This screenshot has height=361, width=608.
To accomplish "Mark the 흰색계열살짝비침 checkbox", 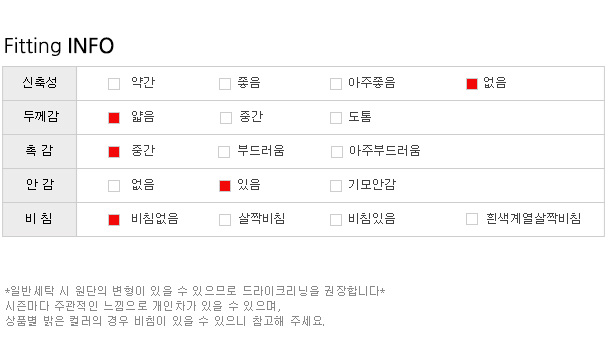I will click(472, 219).
